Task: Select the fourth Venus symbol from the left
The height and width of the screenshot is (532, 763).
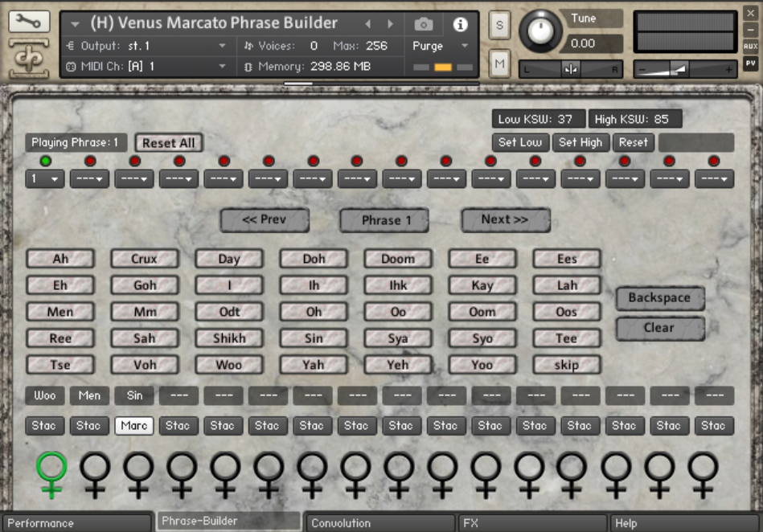Action: coord(182,474)
